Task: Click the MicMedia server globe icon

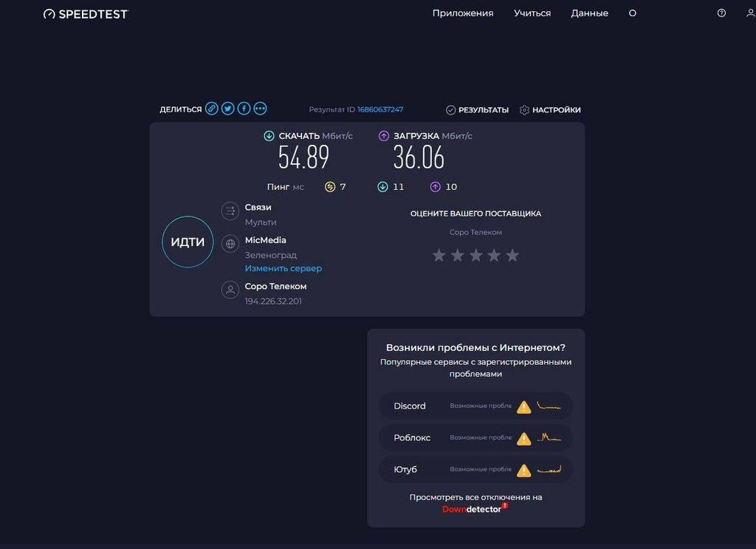Action: click(x=230, y=244)
